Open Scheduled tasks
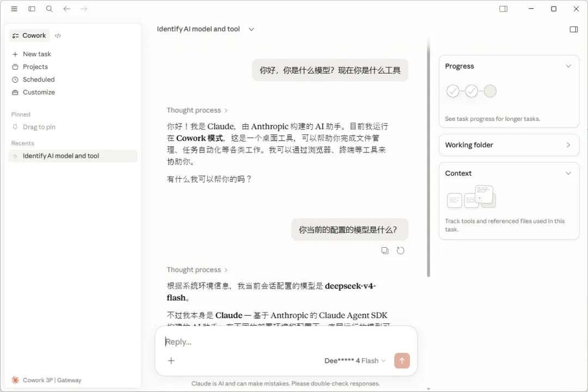This screenshot has width=588, height=392. pos(39,79)
